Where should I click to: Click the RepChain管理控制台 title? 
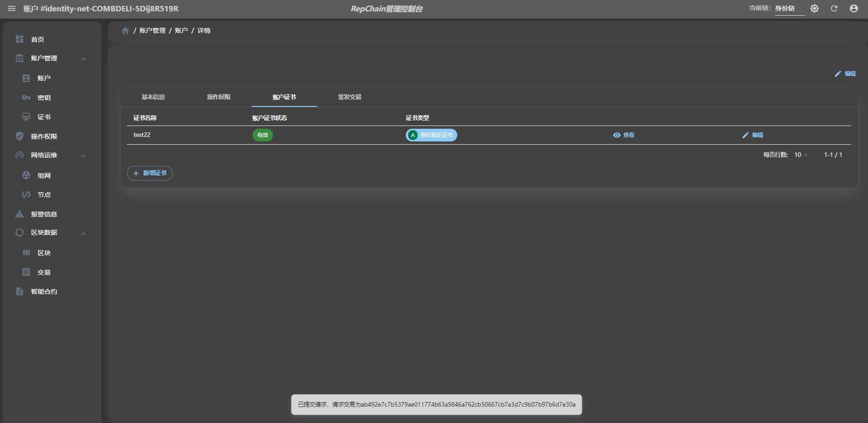tap(387, 9)
